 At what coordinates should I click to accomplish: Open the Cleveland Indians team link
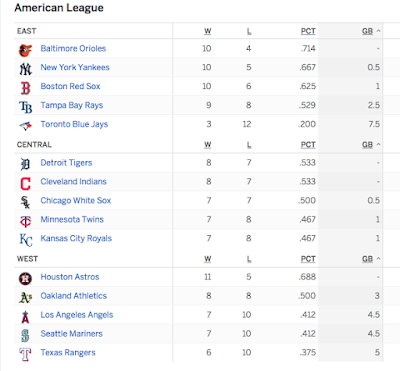click(73, 182)
